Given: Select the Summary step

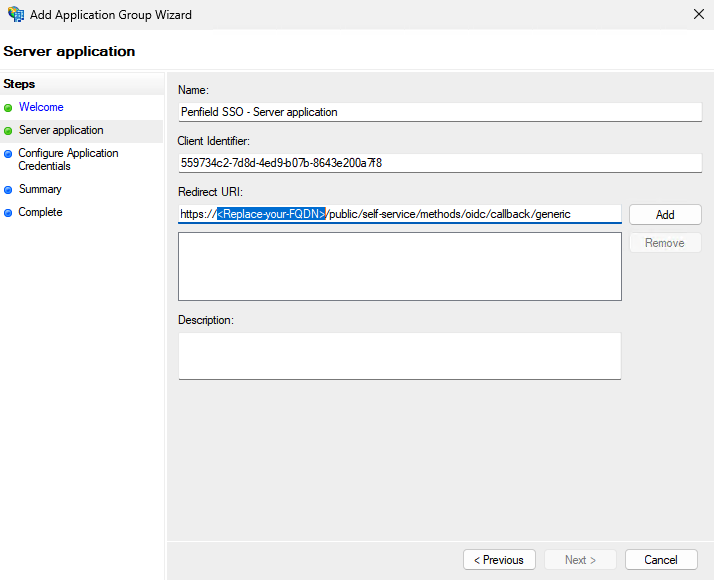Looking at the screenshot, I should click(x=40, y=189).
